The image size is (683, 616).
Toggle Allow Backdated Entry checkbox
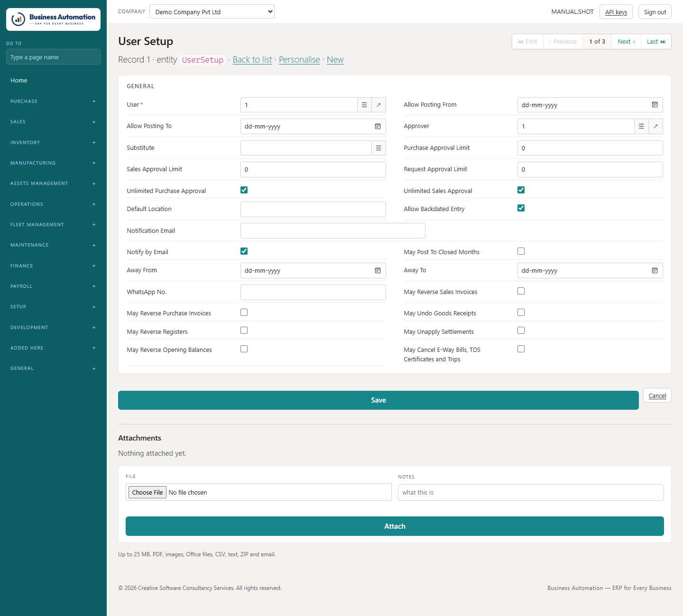pyautogui.click(x=521, y=208)
